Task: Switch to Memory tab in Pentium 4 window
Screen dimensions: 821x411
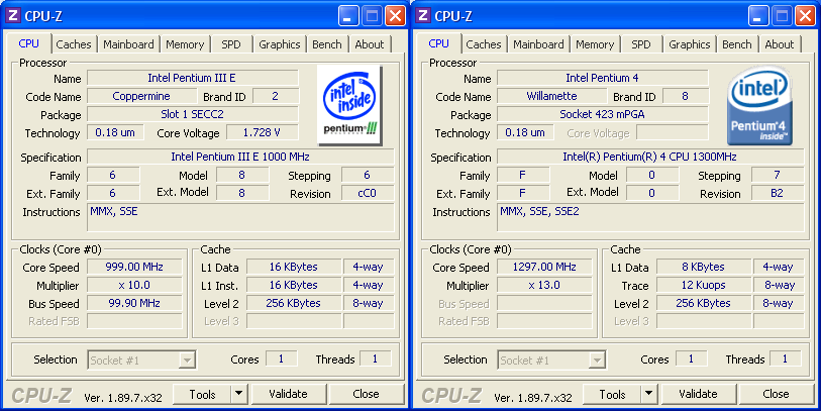Action: coord(595,45)
